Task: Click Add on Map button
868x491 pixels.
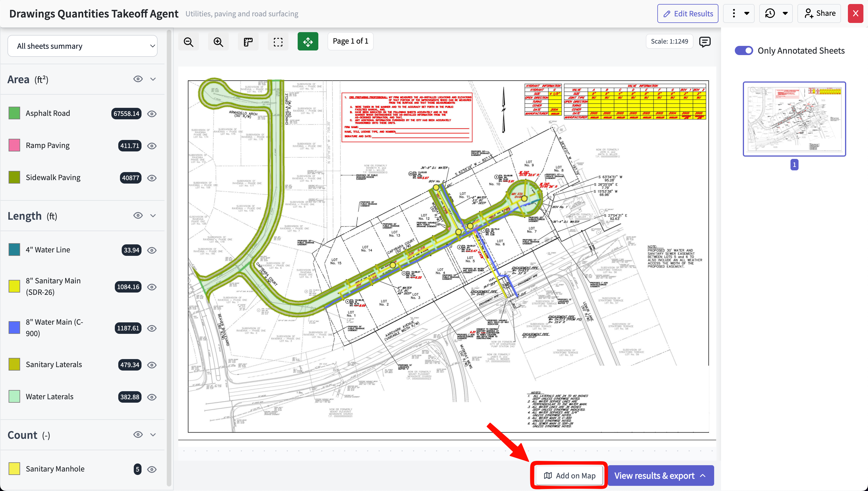Action: (x=570, y=476)
